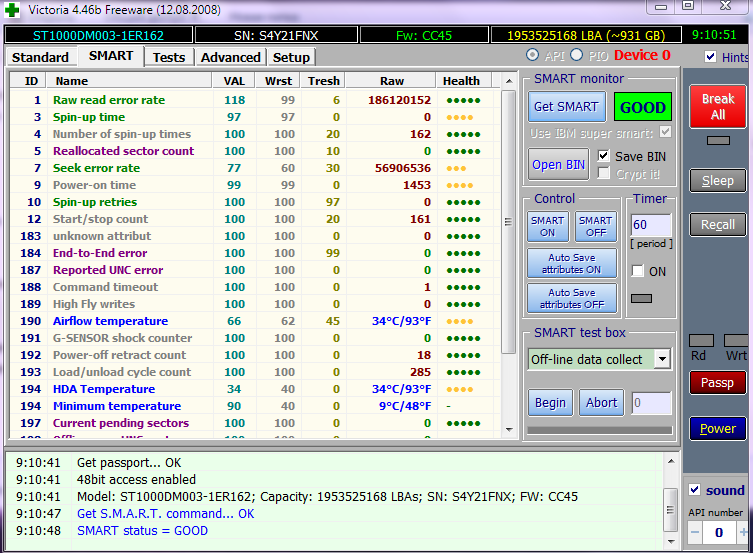The height and width of the screenshot is (553, 753).
Task: Click the blue Power button
Action: [x=717, y=429]
